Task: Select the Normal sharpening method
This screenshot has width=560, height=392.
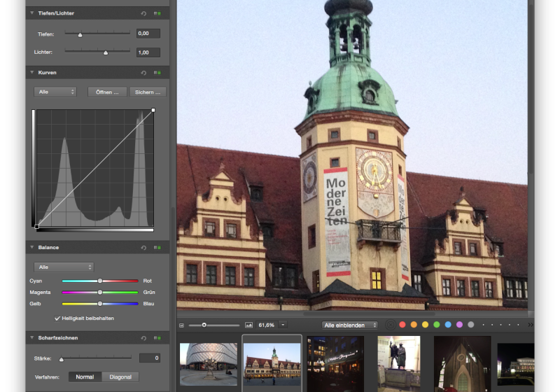Action: (x=85, y=377)
